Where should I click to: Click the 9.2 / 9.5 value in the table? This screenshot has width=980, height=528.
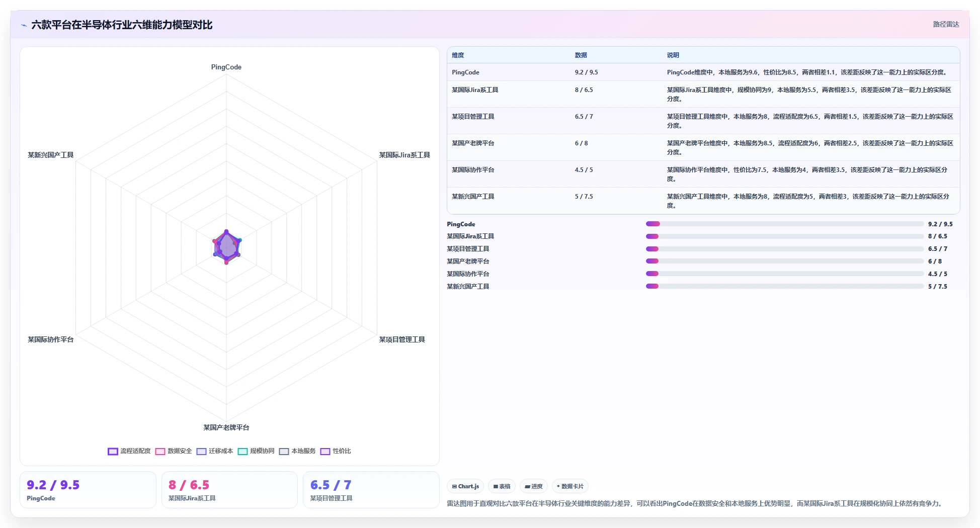point(587,72)
